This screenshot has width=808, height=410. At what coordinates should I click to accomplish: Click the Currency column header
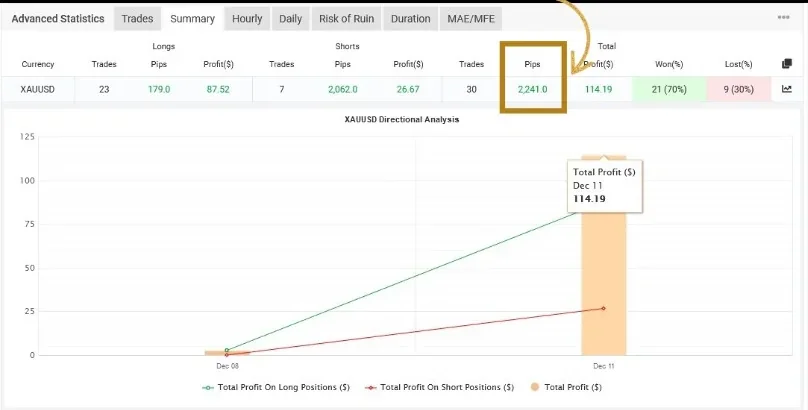coord(38,64)
